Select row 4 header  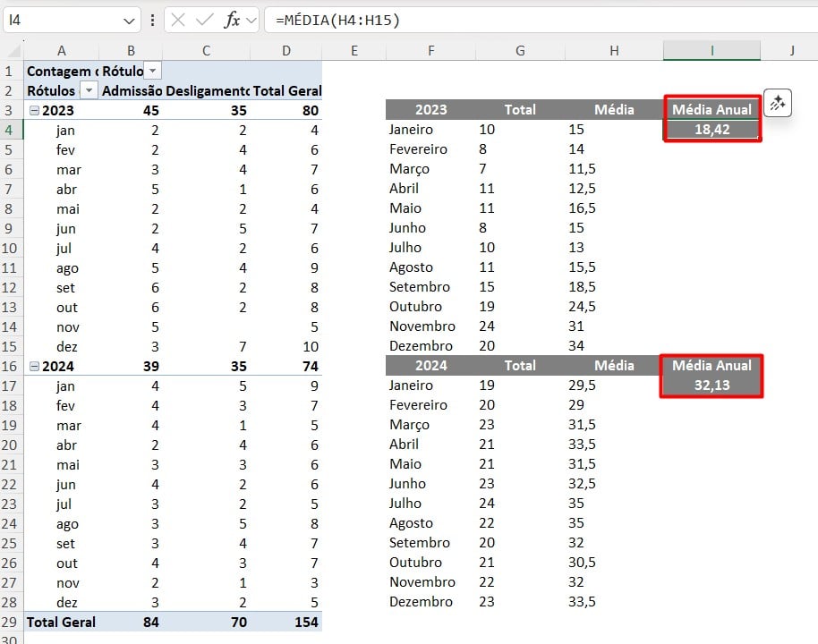point(12,130)
